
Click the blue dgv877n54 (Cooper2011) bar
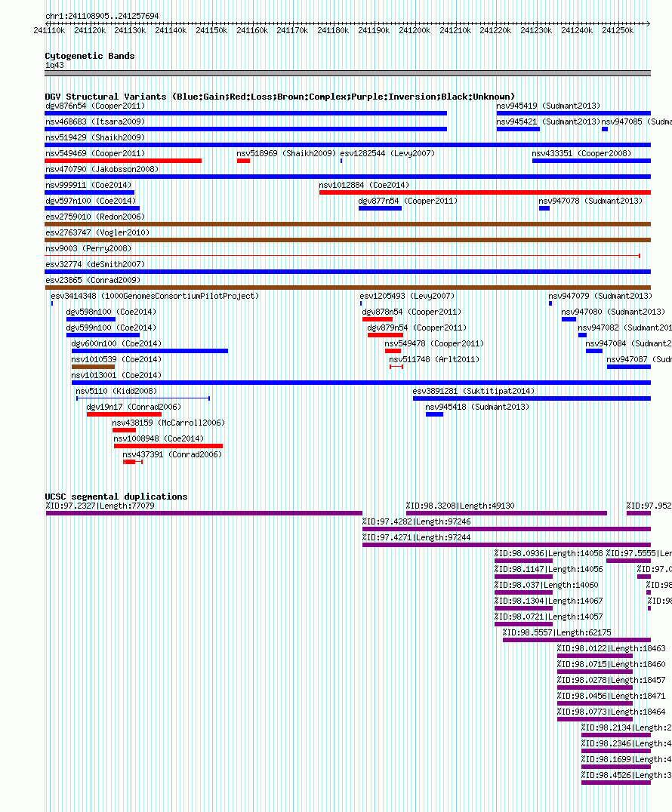click(381, 208)
